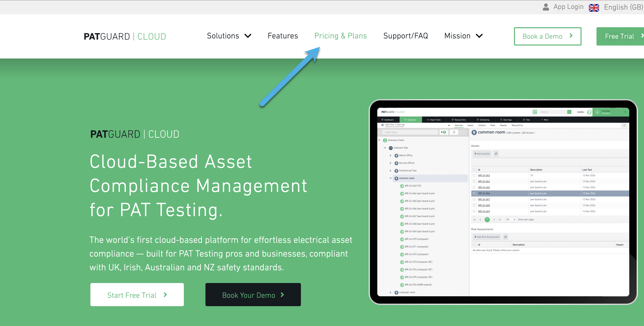Viewport: 644px width, 326px height.
Task: Expand the Mission dropdown chevron
Action: tap(479, 36)
